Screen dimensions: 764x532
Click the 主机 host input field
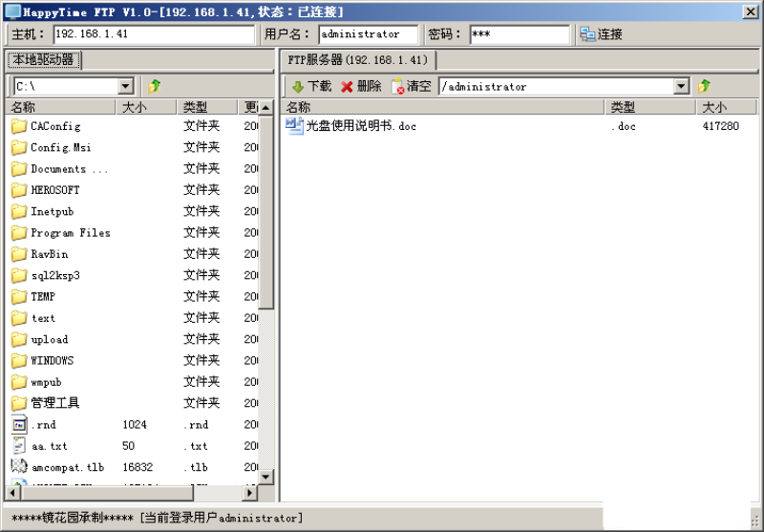[x=154, y=34]
